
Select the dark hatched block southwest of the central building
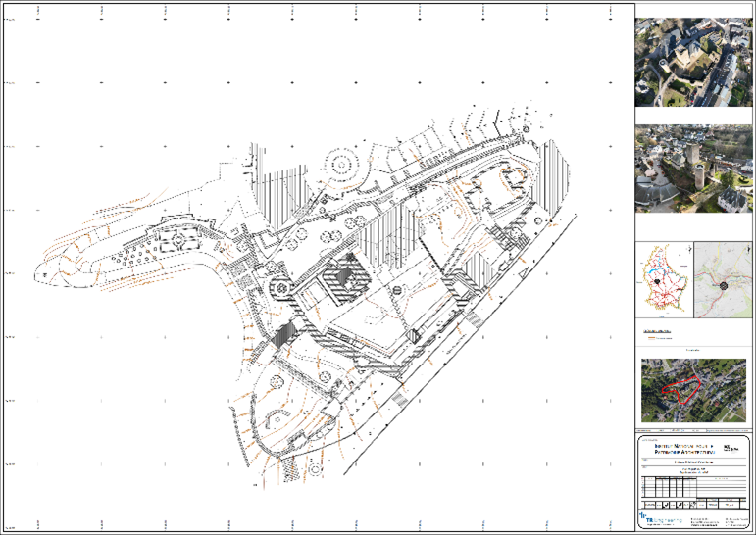pos(285,334)
